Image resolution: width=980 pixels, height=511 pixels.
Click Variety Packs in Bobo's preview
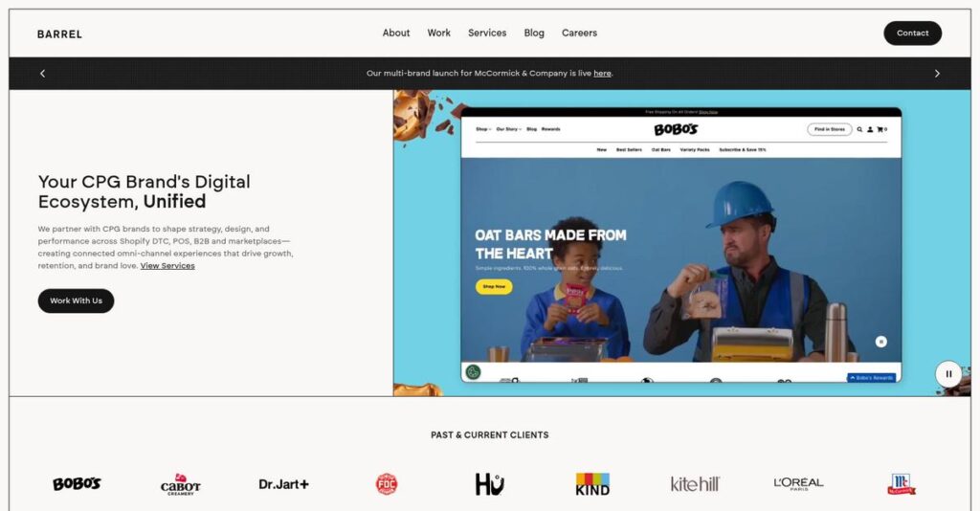pyautogui.click(x=695, y=150)
